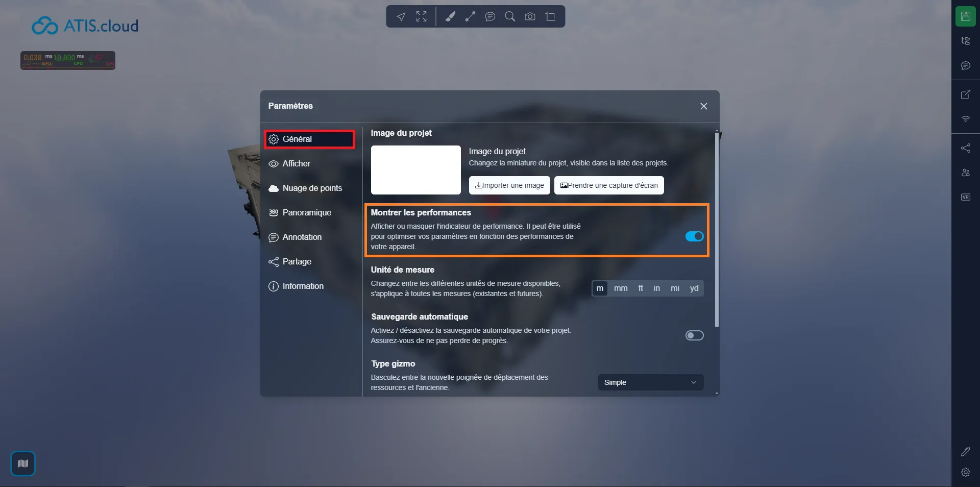Click the measurement line tool icon
This screenshot has height=487, width=980.
pyautogui.click(x=470, y=17)
